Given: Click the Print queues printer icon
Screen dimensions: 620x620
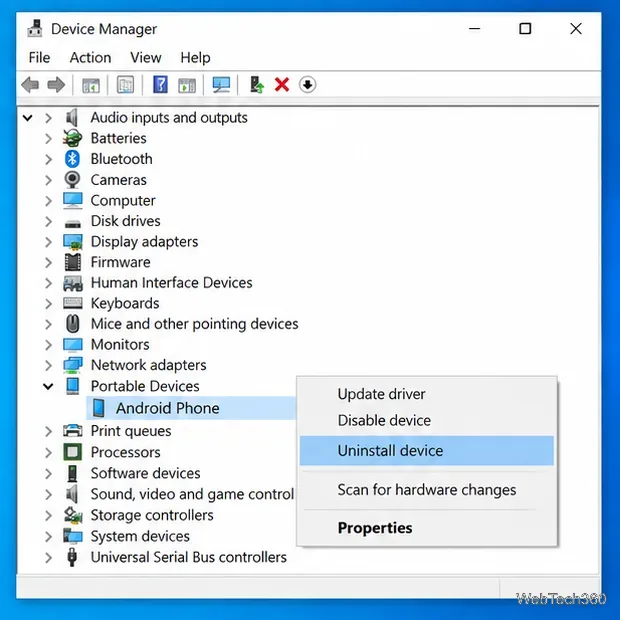Looking at the screenshot, I should (x=73, y=431).
